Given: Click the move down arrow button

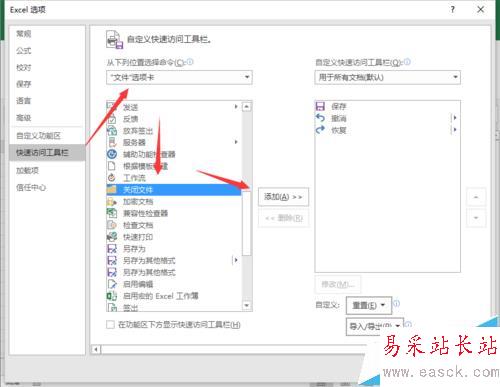Looking at the screenshot, I should [476, 218].
